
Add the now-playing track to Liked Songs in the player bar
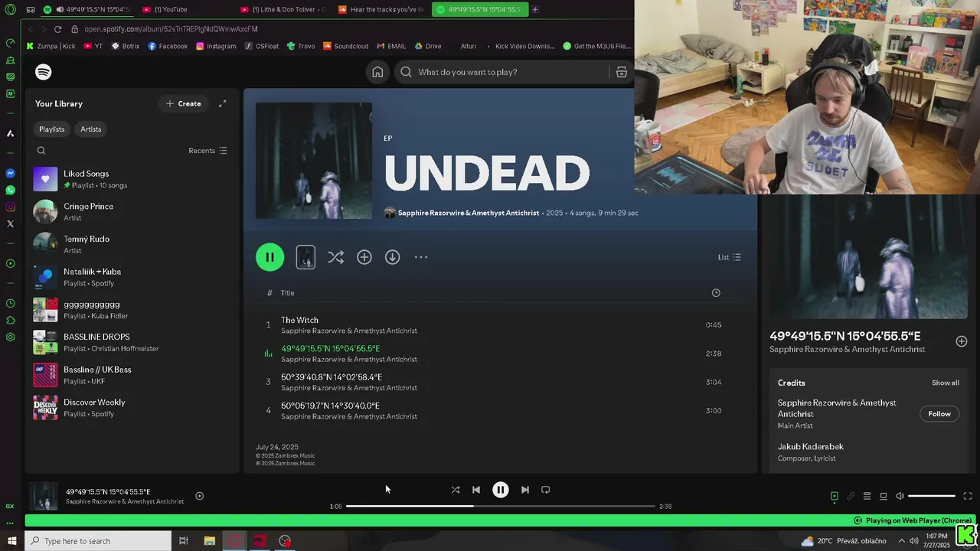click(199, 496)
